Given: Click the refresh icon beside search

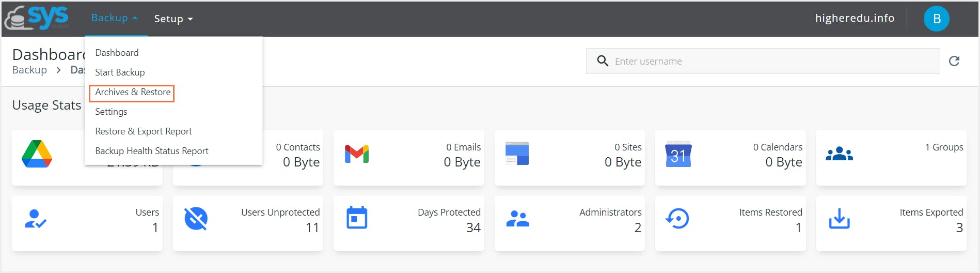Looking at the screenshot, I should (954, 61).
